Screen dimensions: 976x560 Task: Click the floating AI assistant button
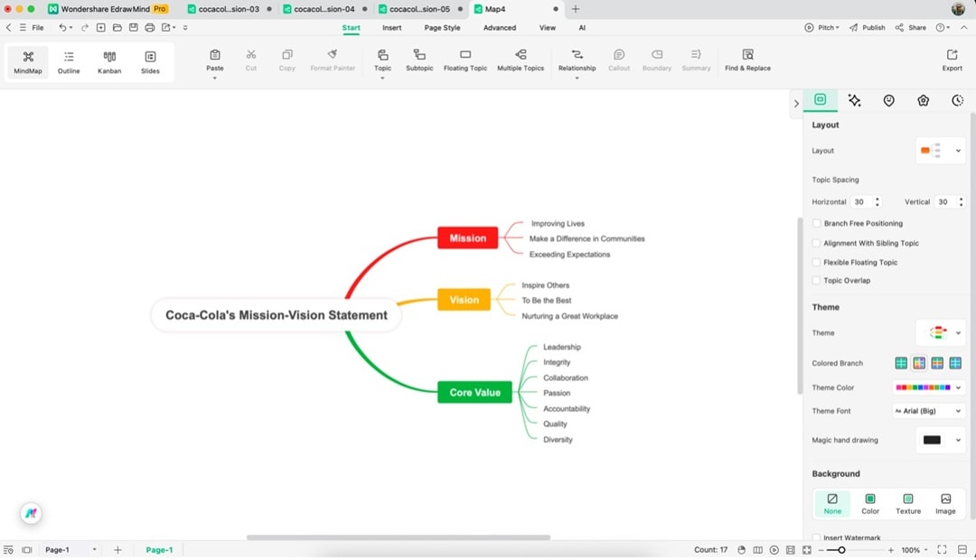[31, 513]
